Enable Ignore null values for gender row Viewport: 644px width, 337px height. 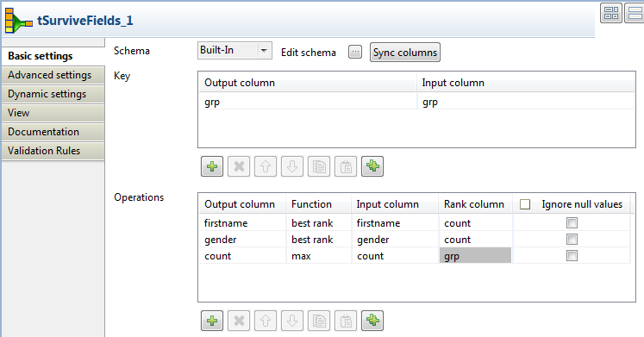pyautogui.click(x=572, y=240)
